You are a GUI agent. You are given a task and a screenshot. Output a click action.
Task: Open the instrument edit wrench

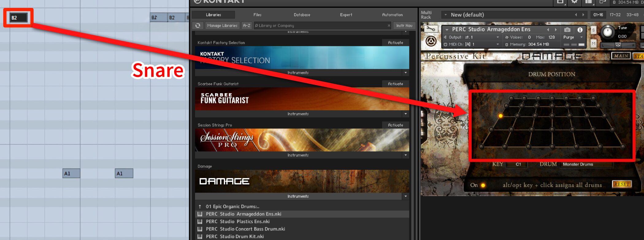point(431,29)
